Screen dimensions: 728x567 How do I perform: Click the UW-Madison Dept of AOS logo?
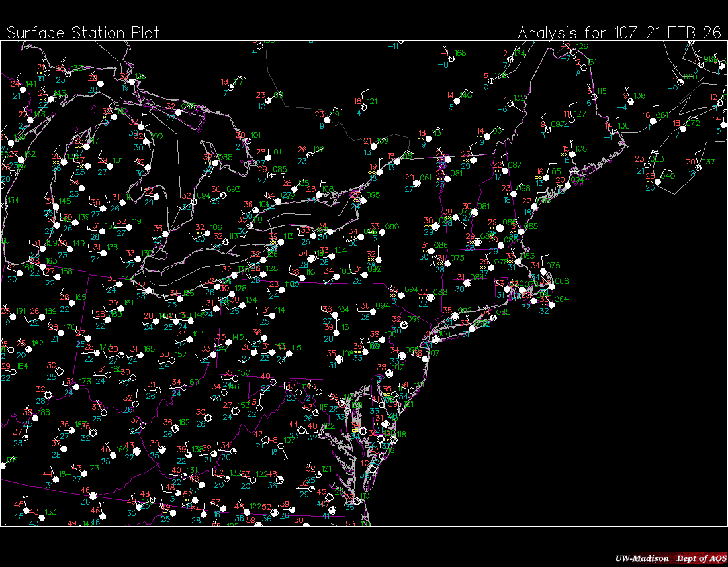coord(670,559)
